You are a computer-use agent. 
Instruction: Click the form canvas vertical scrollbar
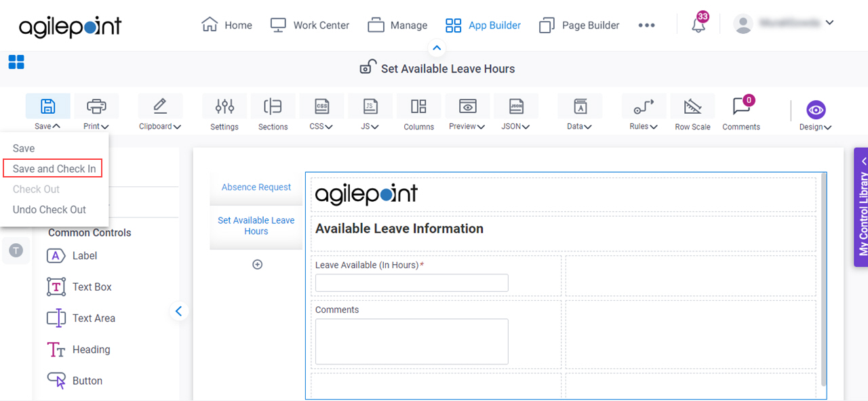(824, 279)
